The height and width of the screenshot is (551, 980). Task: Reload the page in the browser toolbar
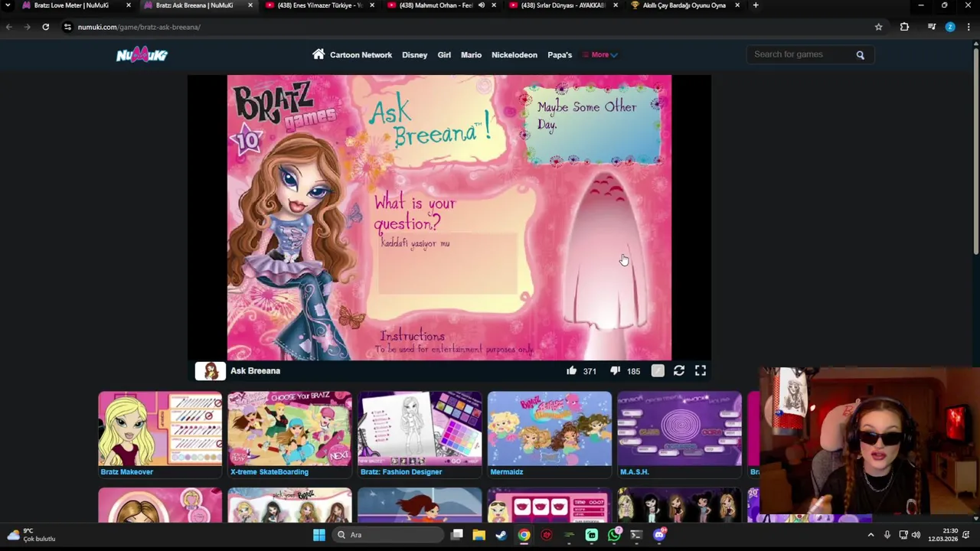tap(46, 27)
